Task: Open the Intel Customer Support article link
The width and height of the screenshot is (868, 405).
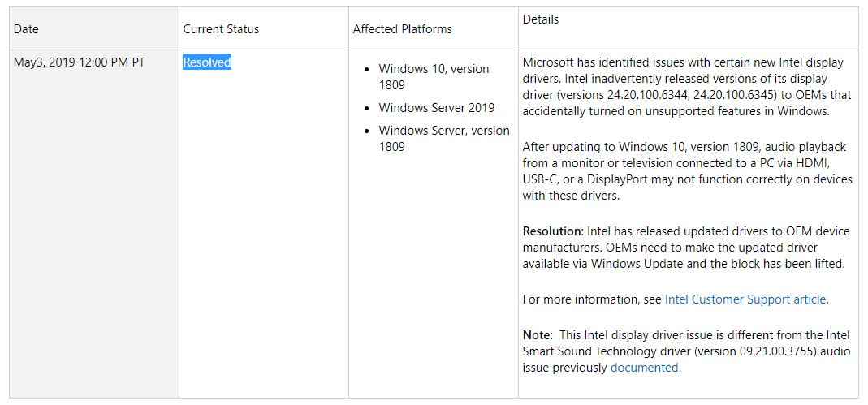Action: tap(745, 299)
